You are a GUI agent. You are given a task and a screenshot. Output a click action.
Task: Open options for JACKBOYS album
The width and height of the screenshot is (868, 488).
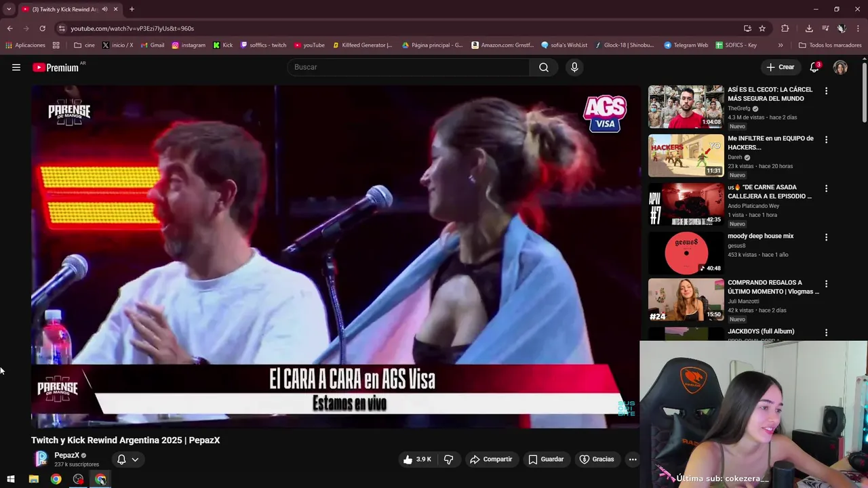coord(826,333)
